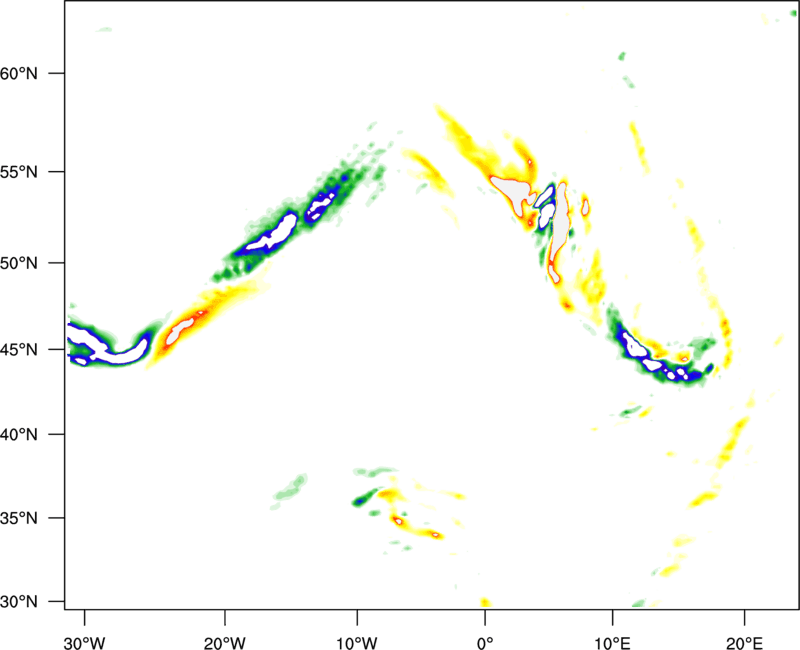Click the 30°W longitude label

point(85,643)
